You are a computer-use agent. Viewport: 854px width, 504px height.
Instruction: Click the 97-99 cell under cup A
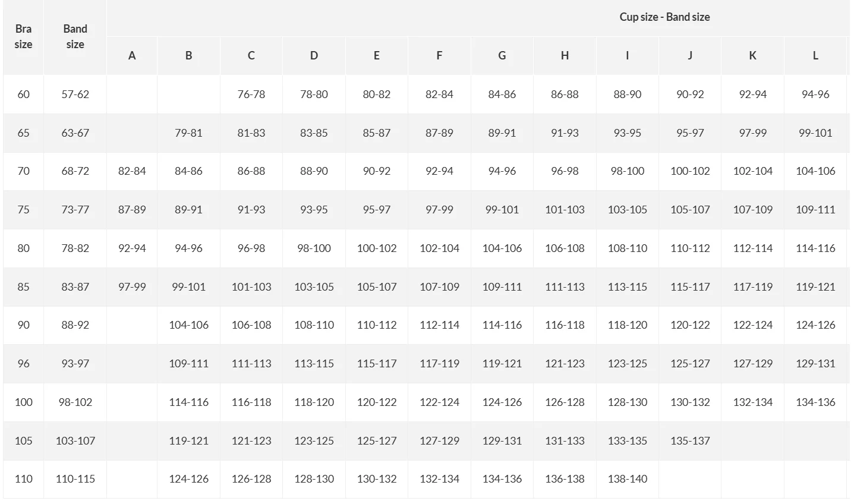click(x=132, y=286)
